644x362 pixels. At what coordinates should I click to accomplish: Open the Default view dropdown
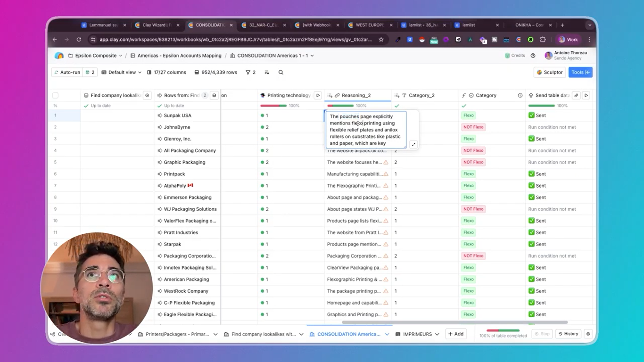(122, 73)
